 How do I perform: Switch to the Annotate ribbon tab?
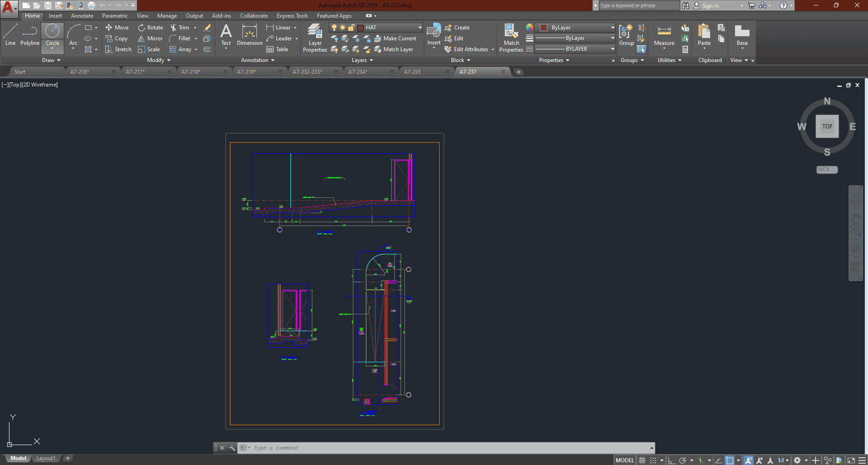pyautogui.click(x=82, y=16)
